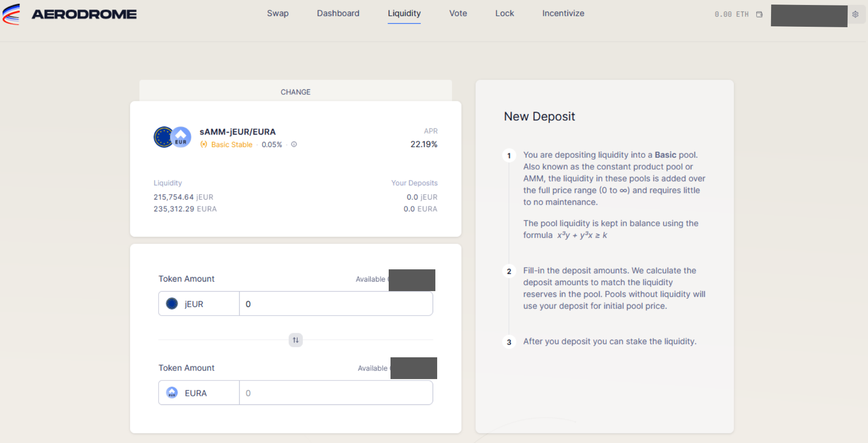Screen dimensions: 868x443
Task: Click the New Deposit heading
Action: (x=540, y=117)
